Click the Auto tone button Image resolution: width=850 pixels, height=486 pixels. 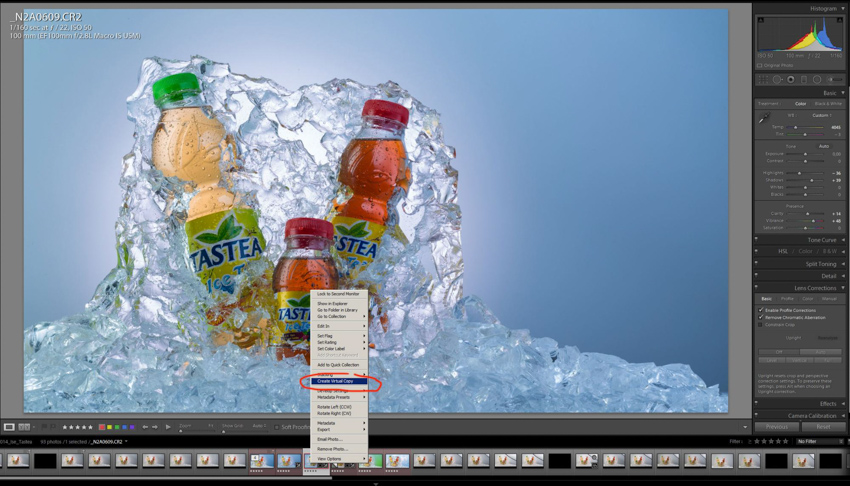point(824,146)
